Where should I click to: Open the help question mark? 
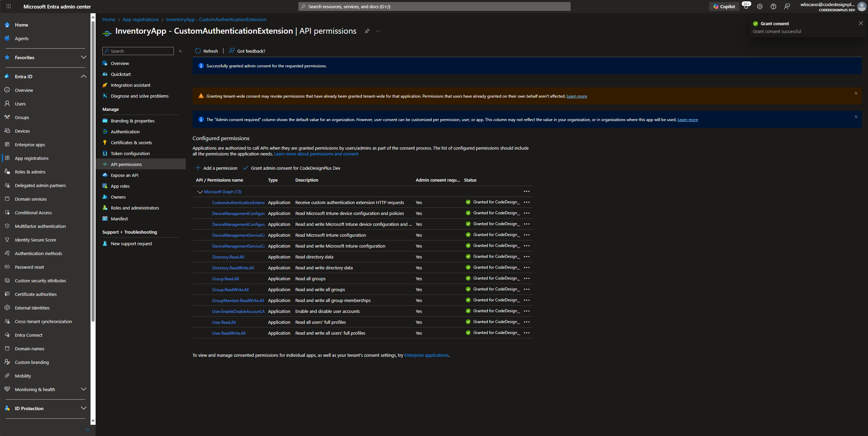tap(773, 6)
